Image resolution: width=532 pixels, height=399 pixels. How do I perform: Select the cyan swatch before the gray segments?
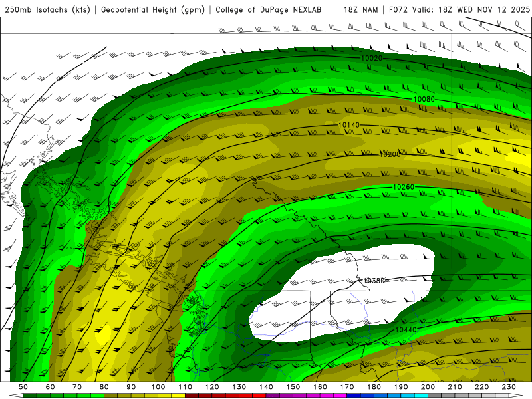coord(422,396)
